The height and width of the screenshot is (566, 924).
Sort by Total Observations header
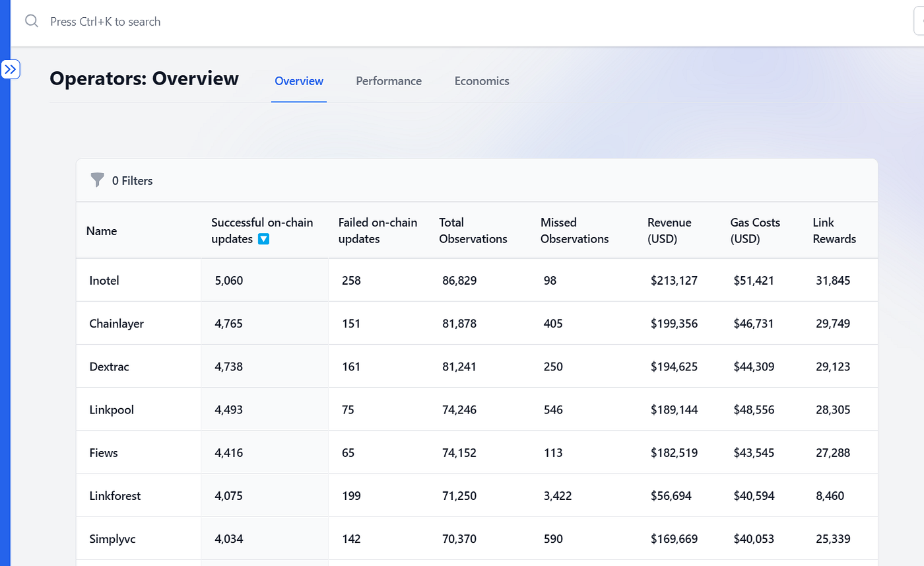tap(473, 230)
